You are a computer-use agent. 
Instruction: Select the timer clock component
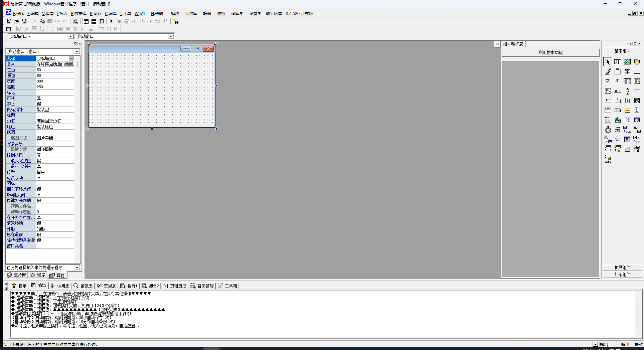(608, 130)
